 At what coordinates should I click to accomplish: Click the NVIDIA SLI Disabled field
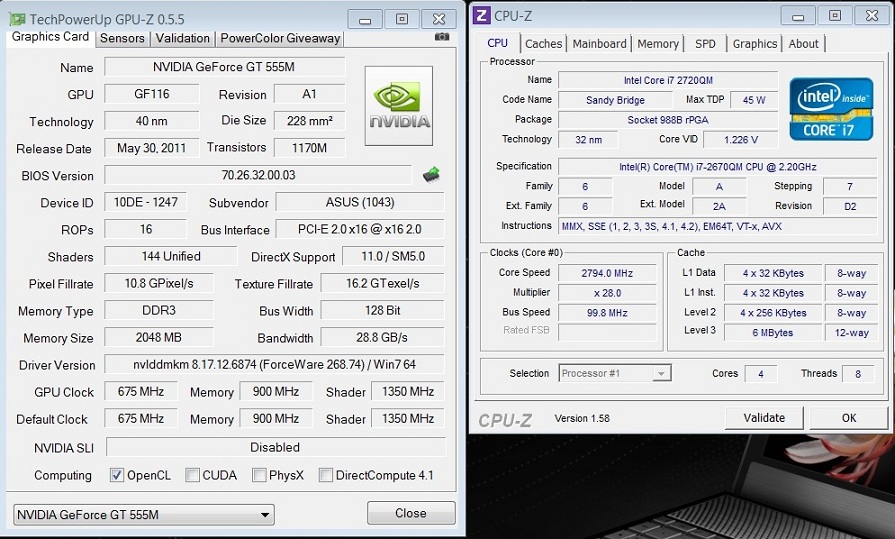coord(276,447)
